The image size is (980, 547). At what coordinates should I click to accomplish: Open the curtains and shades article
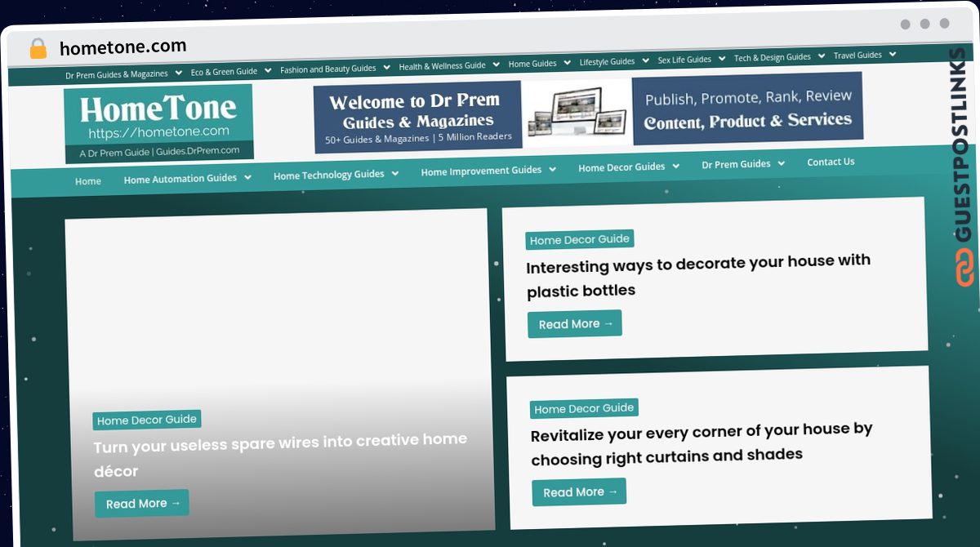pyautogui.click(x=702, y=442)
